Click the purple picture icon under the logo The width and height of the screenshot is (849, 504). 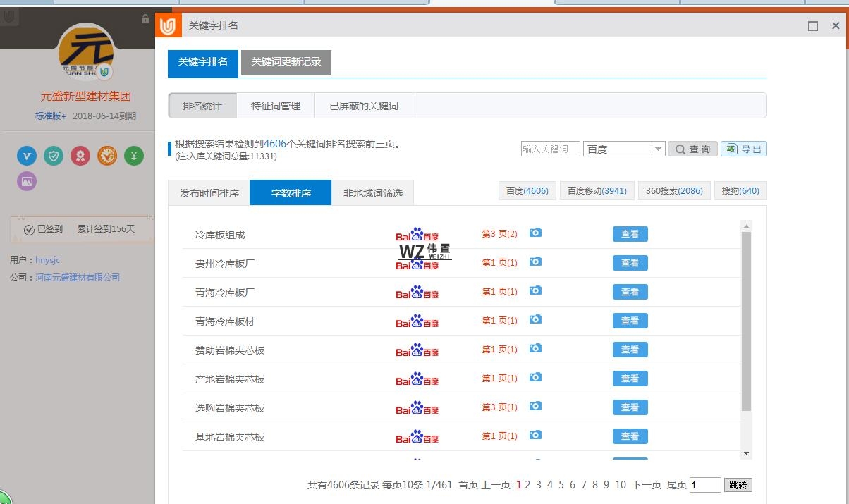[x=26, y=181]
